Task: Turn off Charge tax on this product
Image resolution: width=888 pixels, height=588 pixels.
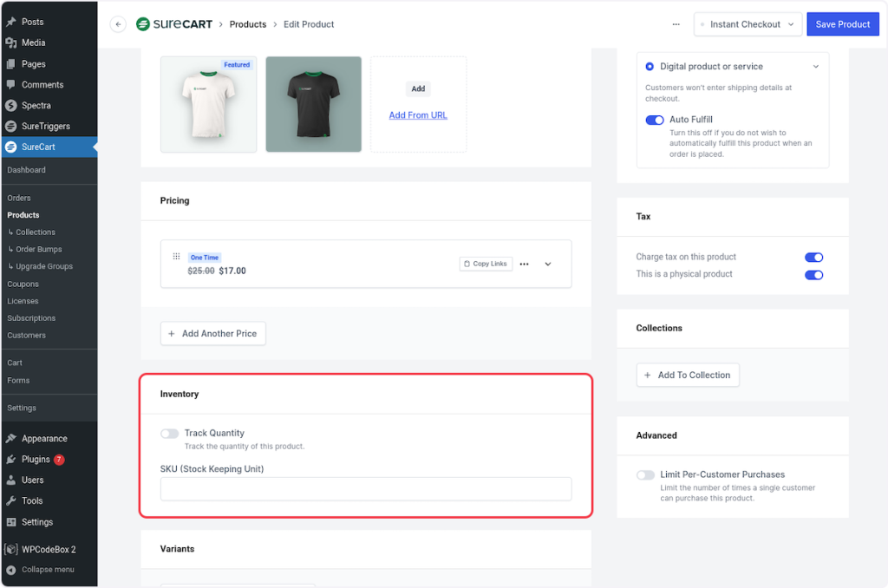Action: [813, 258]
